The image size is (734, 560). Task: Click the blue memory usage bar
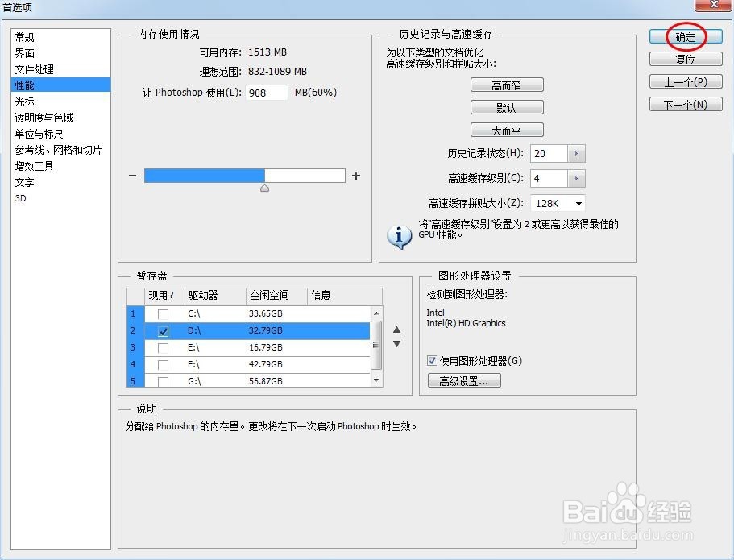205,176
